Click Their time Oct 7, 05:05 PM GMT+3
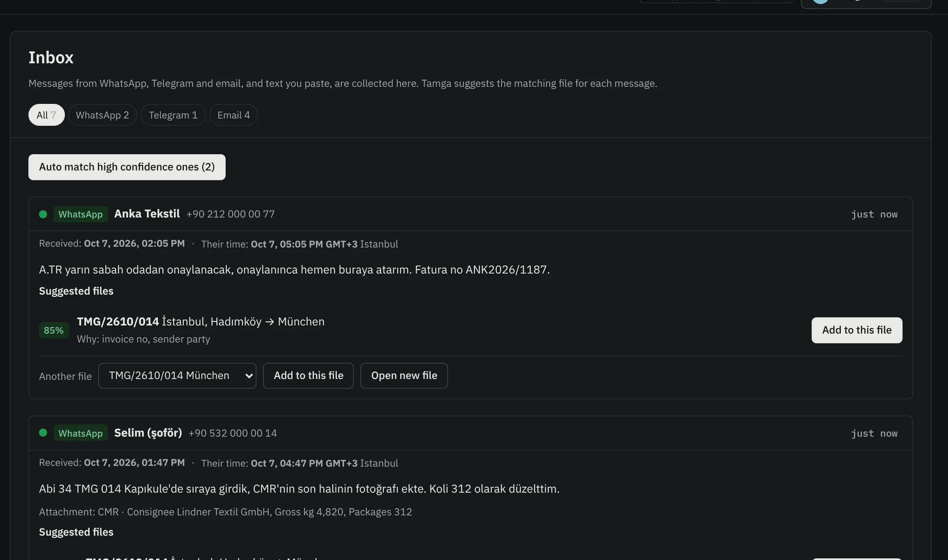This screenshot has height=560, width=948. (x=304, y=244)
